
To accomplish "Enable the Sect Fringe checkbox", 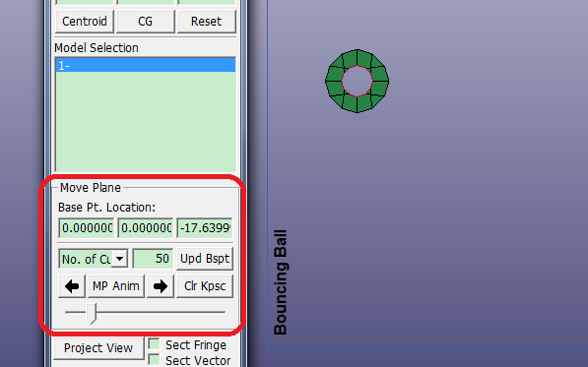I will click(154, 344).
